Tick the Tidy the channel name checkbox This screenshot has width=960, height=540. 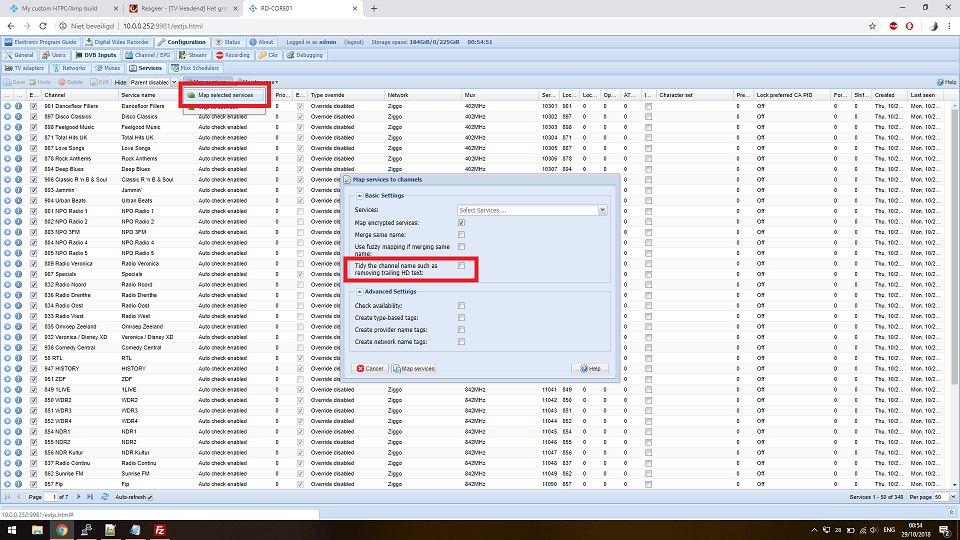(x=461, y=266)
